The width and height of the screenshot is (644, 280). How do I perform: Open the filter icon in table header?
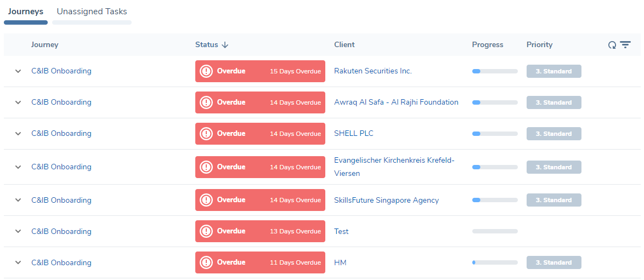pyautogui.click(x=625, y=45)
